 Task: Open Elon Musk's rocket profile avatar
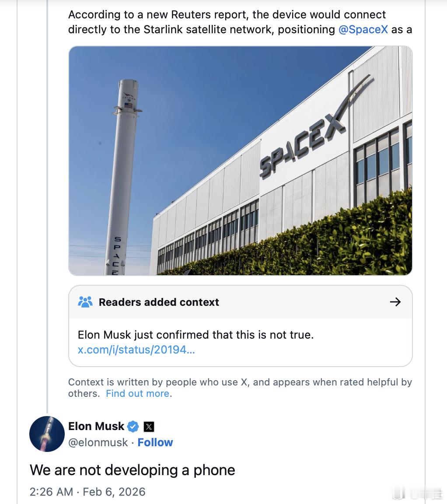coord(47,434)
